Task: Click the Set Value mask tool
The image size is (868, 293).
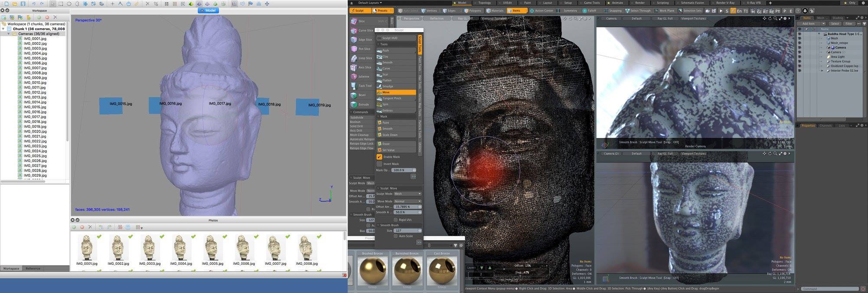Action: [x=396, y=150]
